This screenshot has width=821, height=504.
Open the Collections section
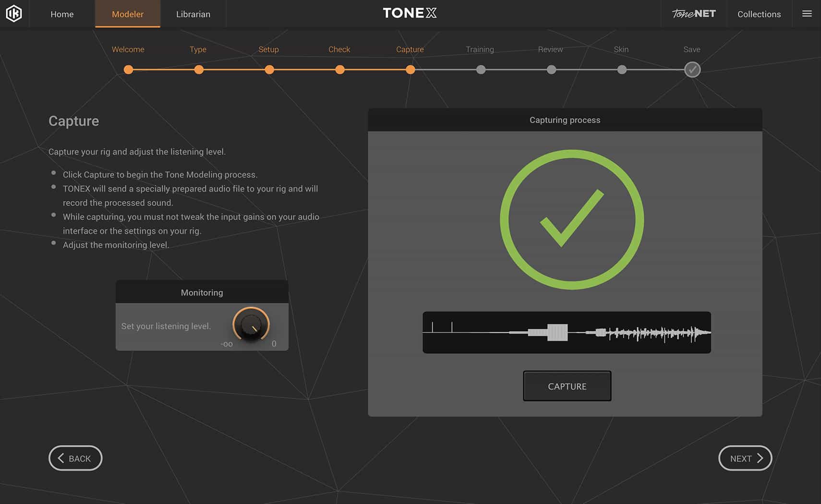[759, 14]
